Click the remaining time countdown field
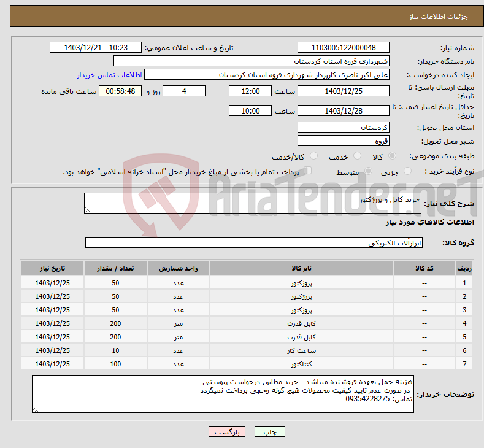The width and height of the screenshot is (484, 448). [120, 91]
